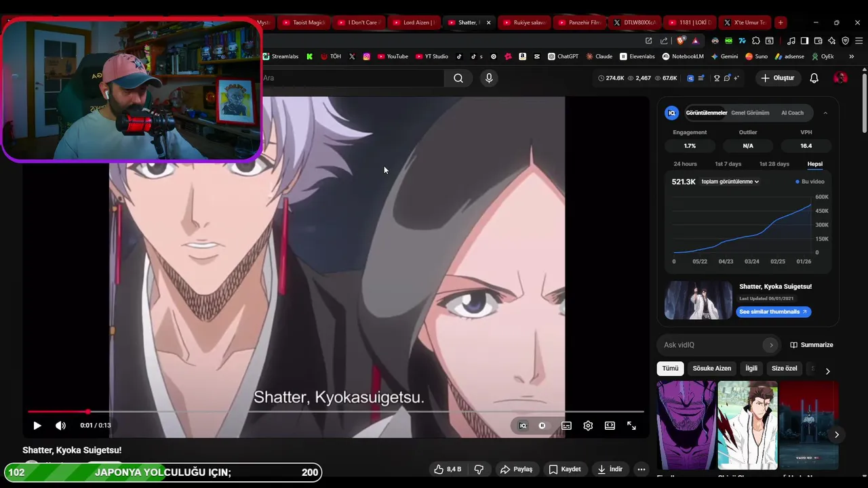Viewport: 868px width, 488px height.
Task: Open the Brave hamburger main menu
Action: coord(858,41)
